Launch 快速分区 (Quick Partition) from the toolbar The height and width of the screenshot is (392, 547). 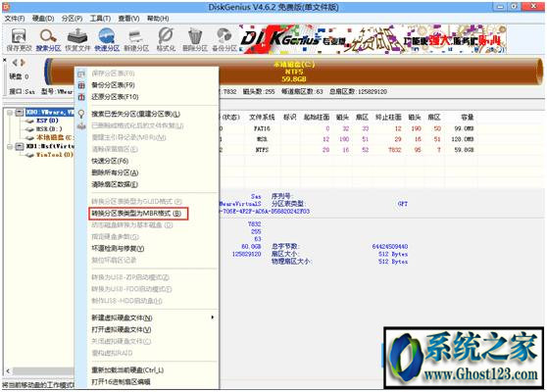[107, 39]
